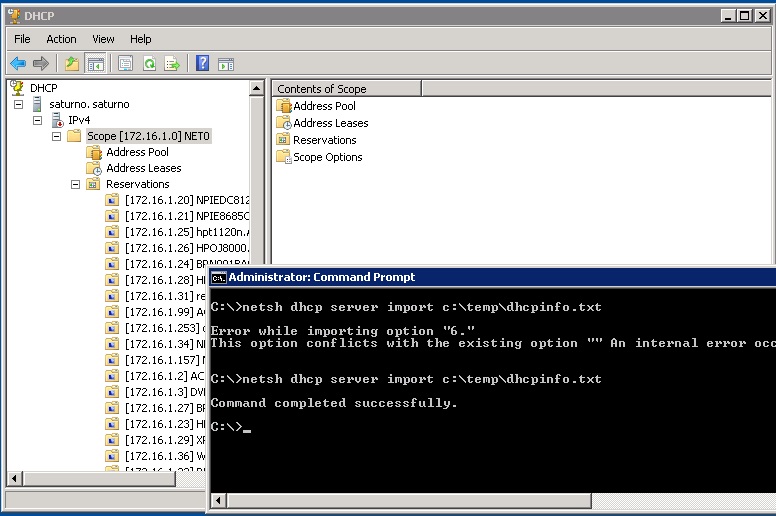Open the Action menu
The image size is (776, 516).
(x=61, y=39)
